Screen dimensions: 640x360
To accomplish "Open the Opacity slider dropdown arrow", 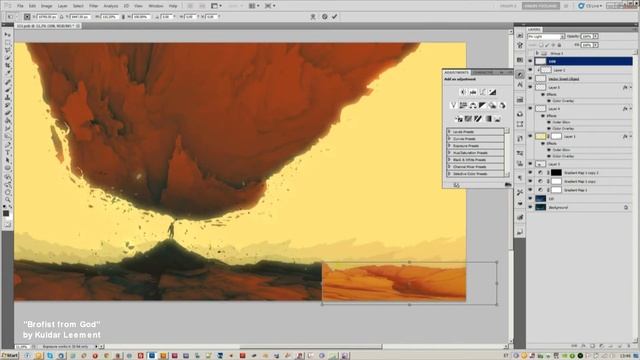I will tap(596, 36).
